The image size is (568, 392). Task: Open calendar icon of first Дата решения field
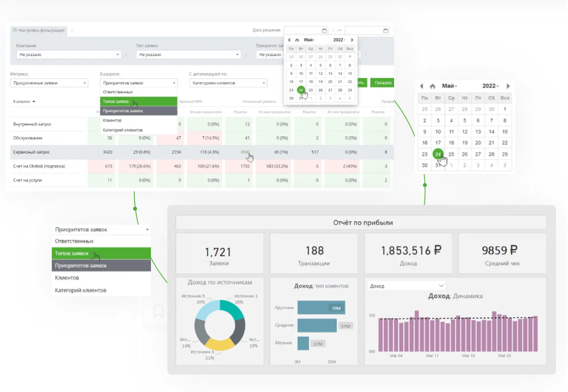(324, 30)
